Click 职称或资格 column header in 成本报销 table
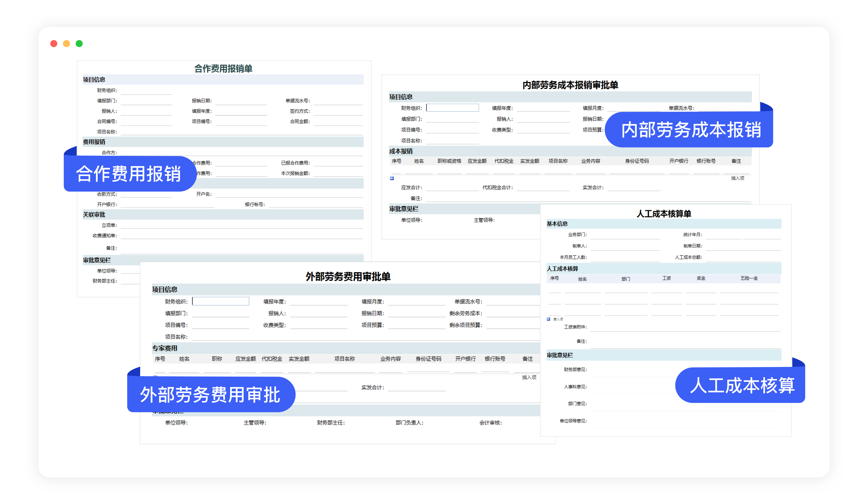The height and width of the screenshot is (504, 868). click(449, 161)
